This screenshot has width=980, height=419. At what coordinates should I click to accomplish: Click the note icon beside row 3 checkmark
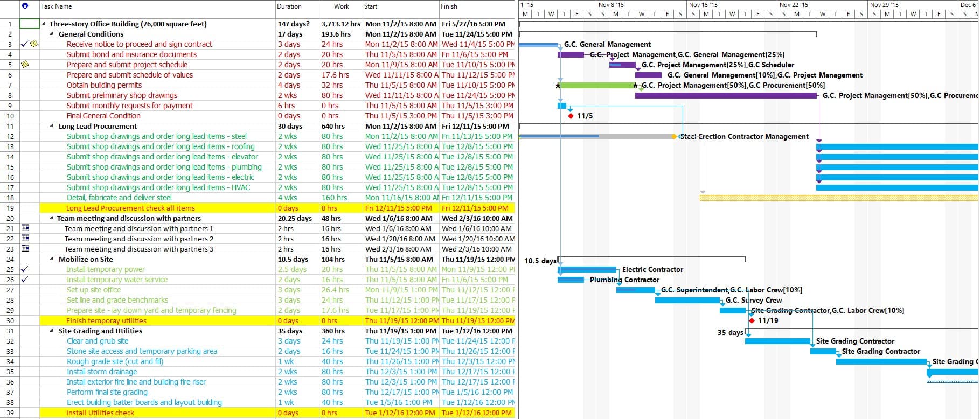34,44
